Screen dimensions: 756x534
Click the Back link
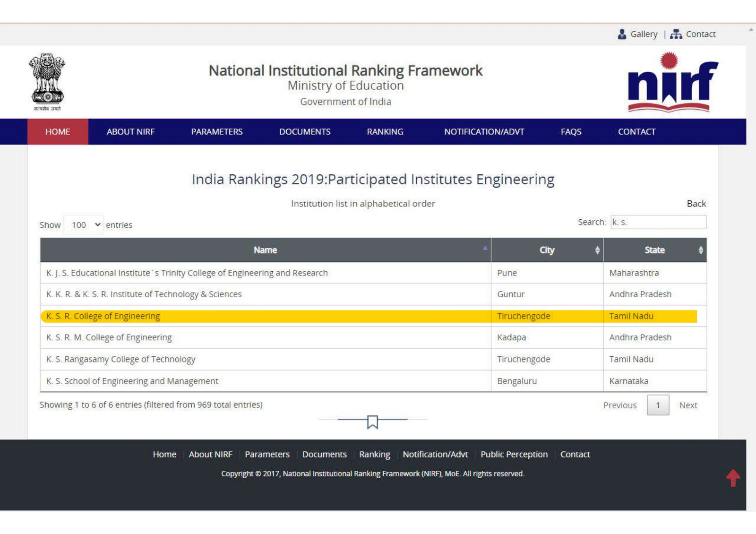(x=696, y=204)
